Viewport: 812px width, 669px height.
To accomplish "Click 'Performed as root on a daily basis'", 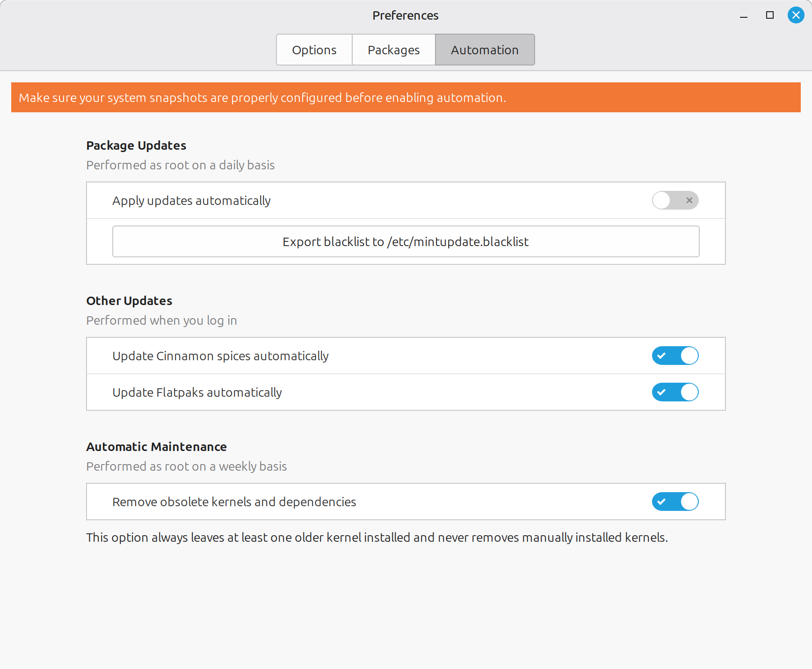I will tap(181, 165).
